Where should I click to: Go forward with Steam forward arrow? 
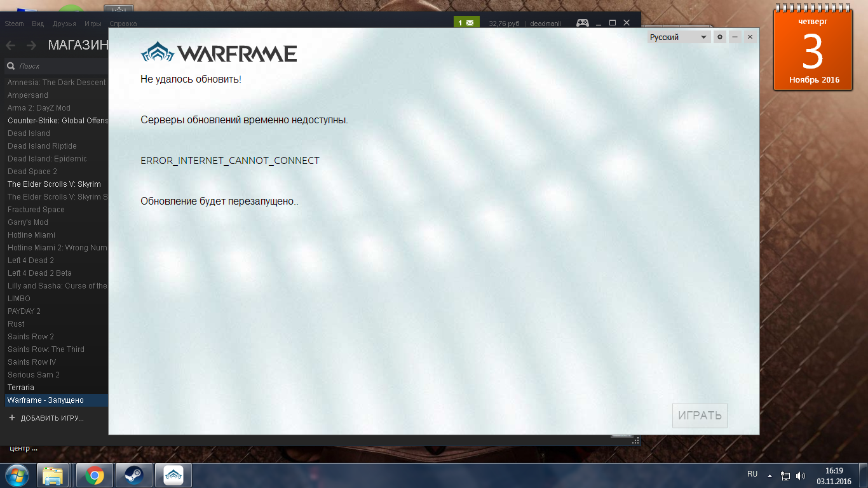(x=31, y=45)
